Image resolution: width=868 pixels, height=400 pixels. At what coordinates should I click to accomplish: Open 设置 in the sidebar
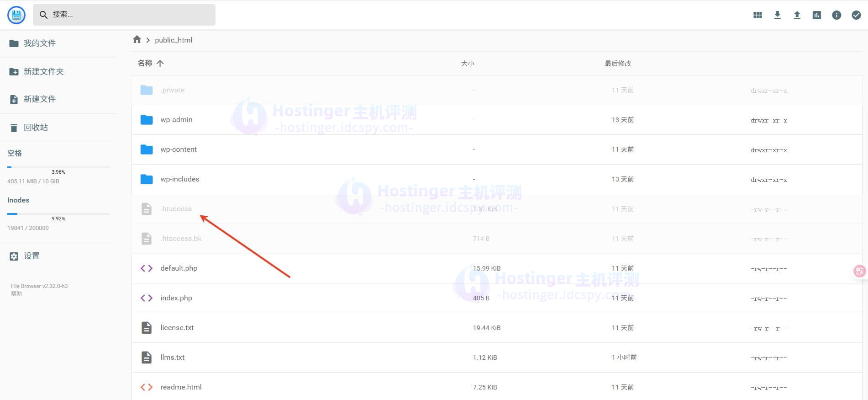pos(32,256)
